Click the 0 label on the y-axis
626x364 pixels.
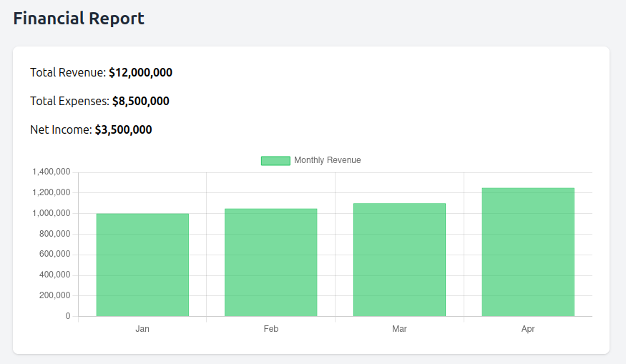68,316
